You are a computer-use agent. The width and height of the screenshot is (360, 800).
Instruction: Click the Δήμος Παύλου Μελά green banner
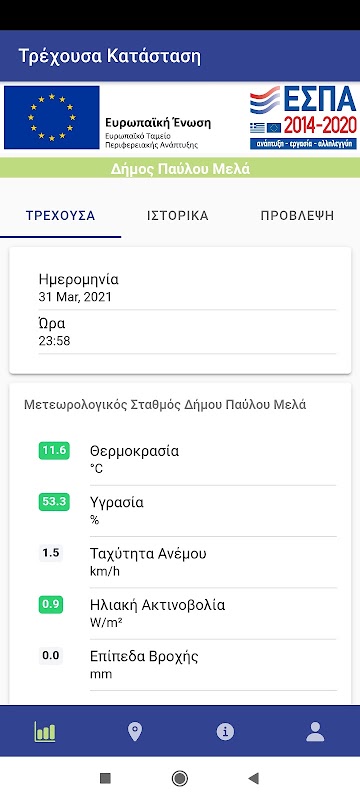[180, 168]
